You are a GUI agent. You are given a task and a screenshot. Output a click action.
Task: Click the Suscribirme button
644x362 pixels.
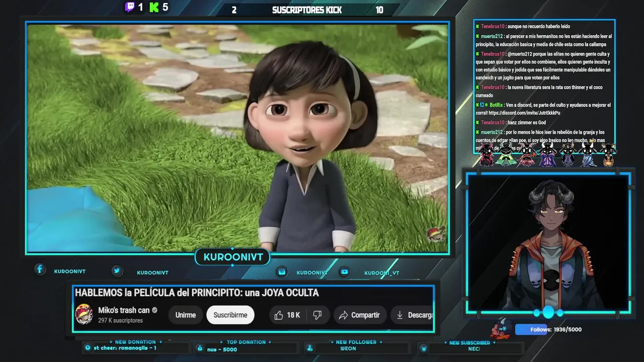(x=230, y=315)
